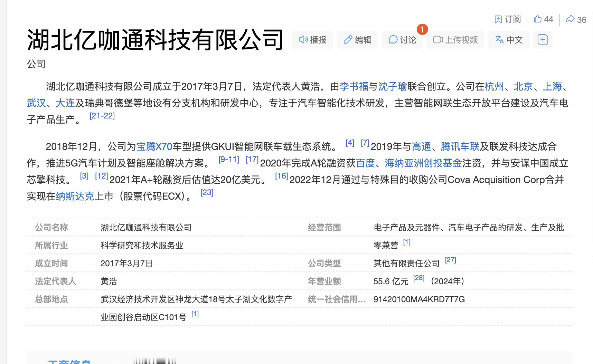Click the thumbs-up like icon showing 44
593x364 pixels.
(537, 19)
